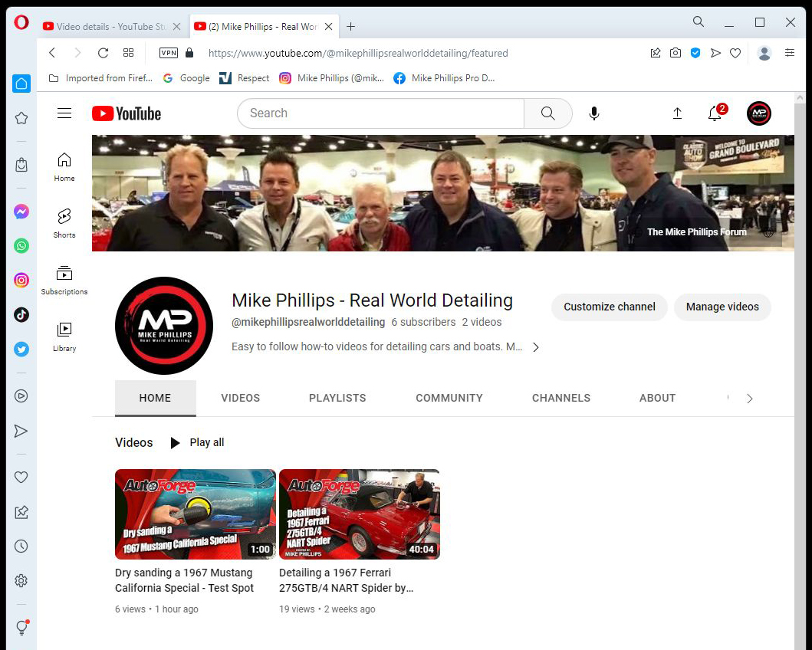Toggle the VPN badge in address bar
Screen dimensions: 812x650
click(x=169, y=53)
